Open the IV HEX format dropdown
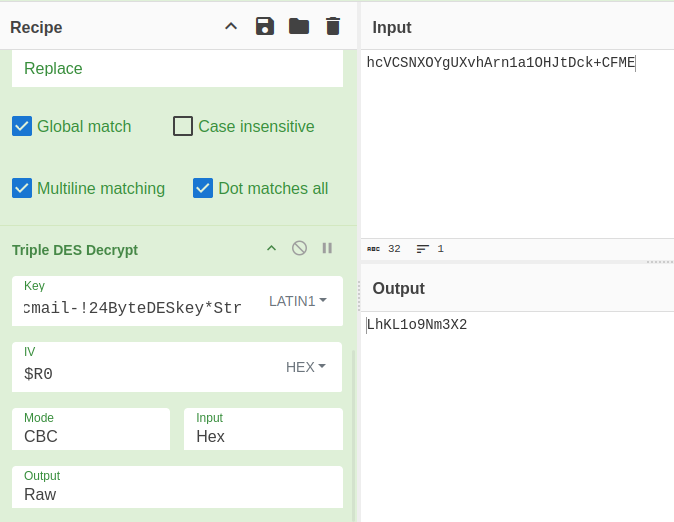This screenshot has height=522, width=674. (x=306, y=367)
